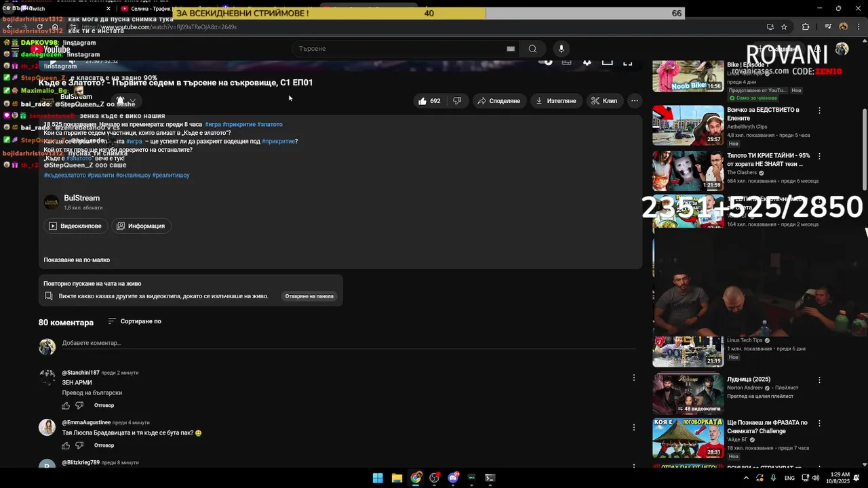Toggle theater mode on video player
Viewport: 868px width, 488px height.
pos(608,62)
